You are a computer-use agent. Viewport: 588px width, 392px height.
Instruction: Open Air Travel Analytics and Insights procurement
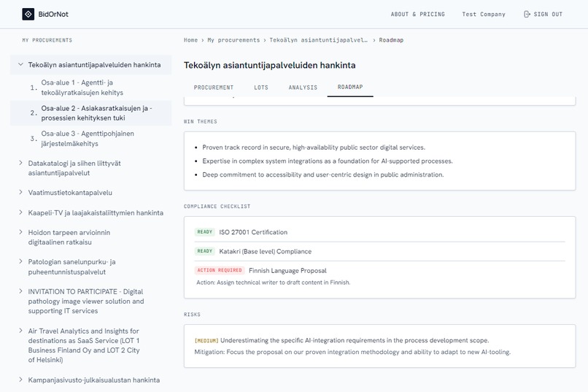[84, 345]
